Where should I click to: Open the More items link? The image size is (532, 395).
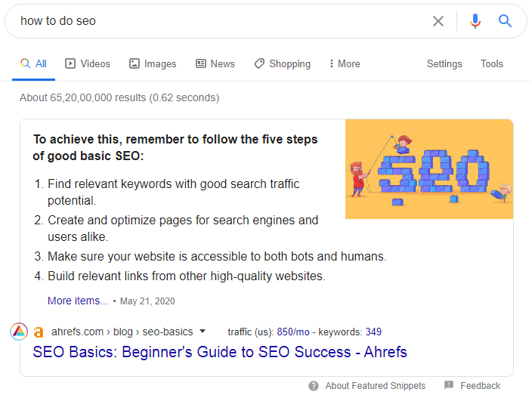[78, 301]
